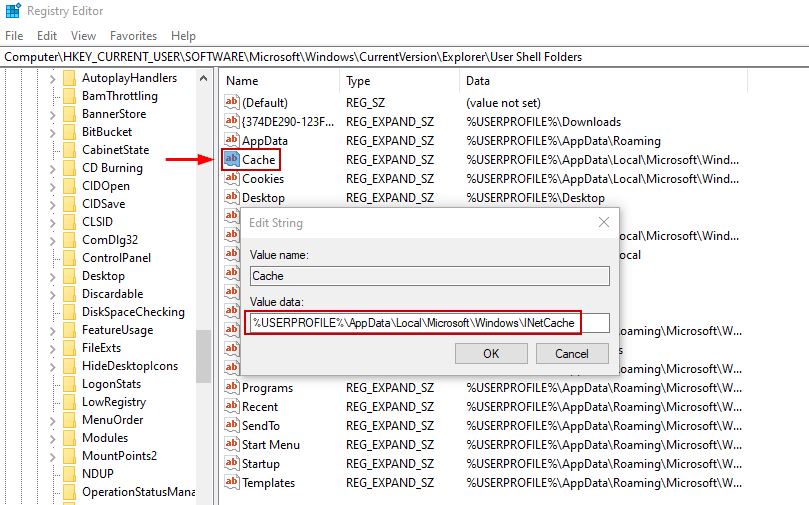This screenshot has width=809, height=505.
Task: Expand the BannerStore key
Action: coord(53,115)
